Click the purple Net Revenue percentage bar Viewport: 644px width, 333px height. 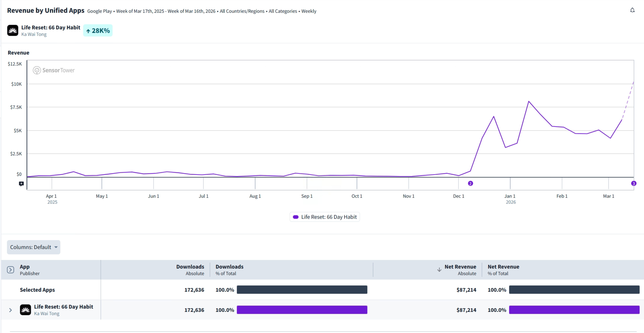point(574,310)
